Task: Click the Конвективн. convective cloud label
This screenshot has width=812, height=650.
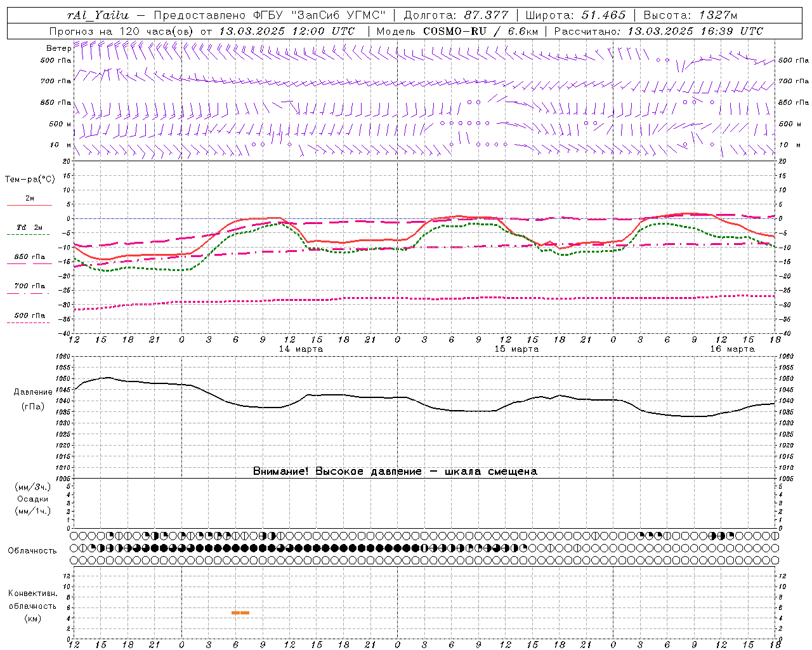Action: click(33, 594)
